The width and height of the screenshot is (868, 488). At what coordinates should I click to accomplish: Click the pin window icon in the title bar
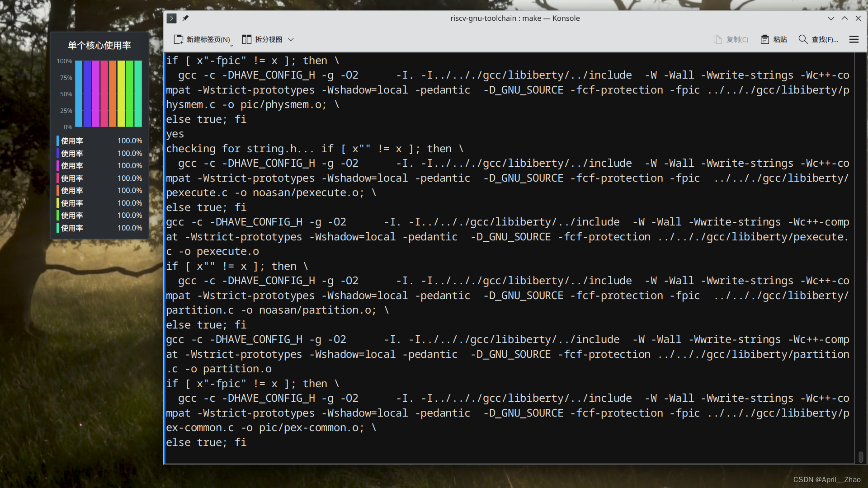pos(185,18)
